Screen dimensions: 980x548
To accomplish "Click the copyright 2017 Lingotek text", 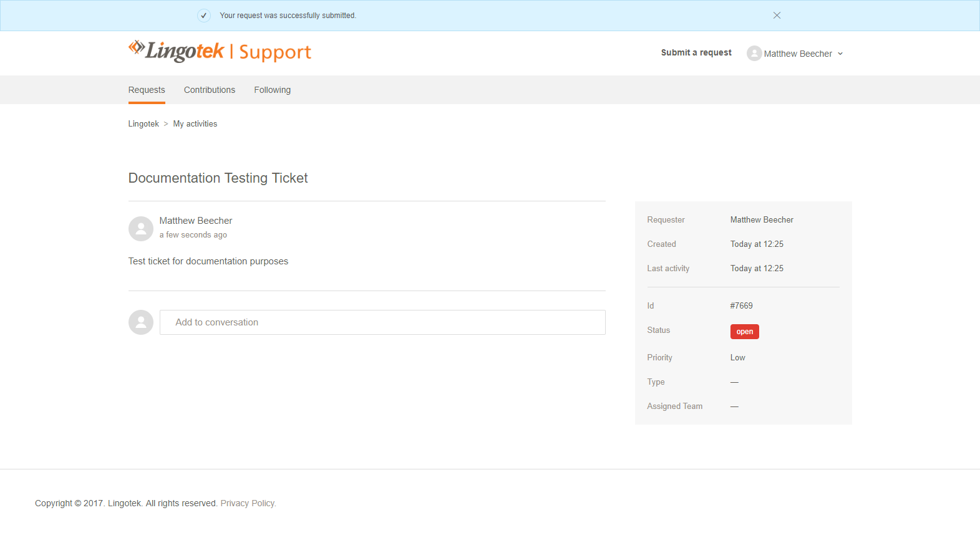I will [127, 504].
